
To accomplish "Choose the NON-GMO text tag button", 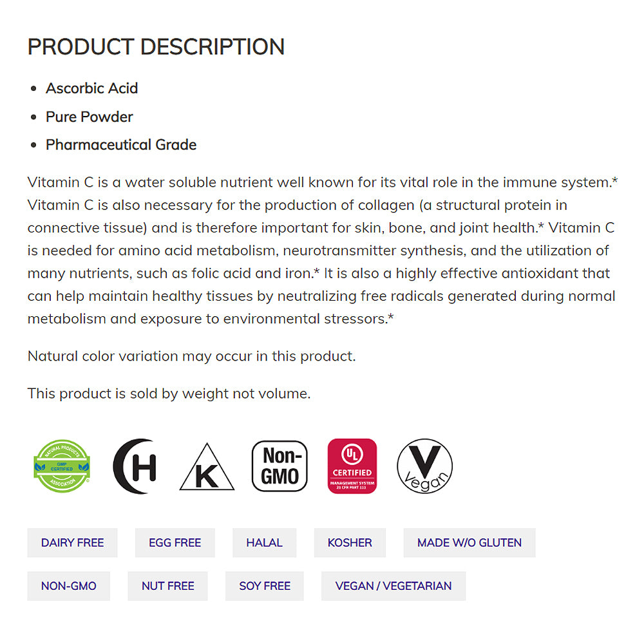I will [68, 586].
